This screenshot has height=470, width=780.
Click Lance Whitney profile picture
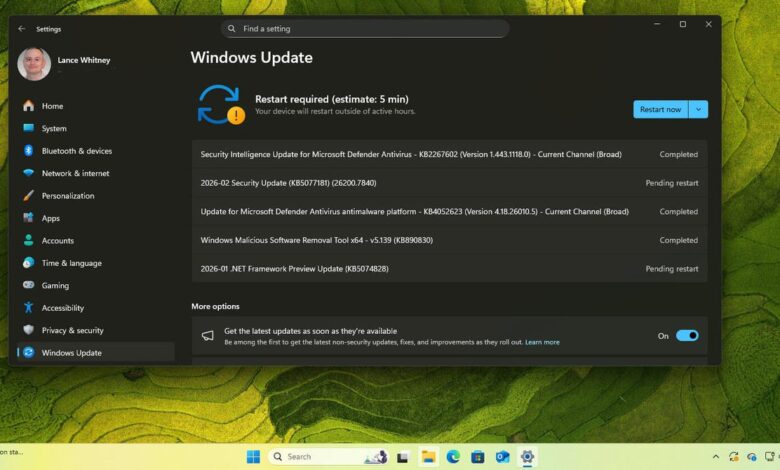34,64
